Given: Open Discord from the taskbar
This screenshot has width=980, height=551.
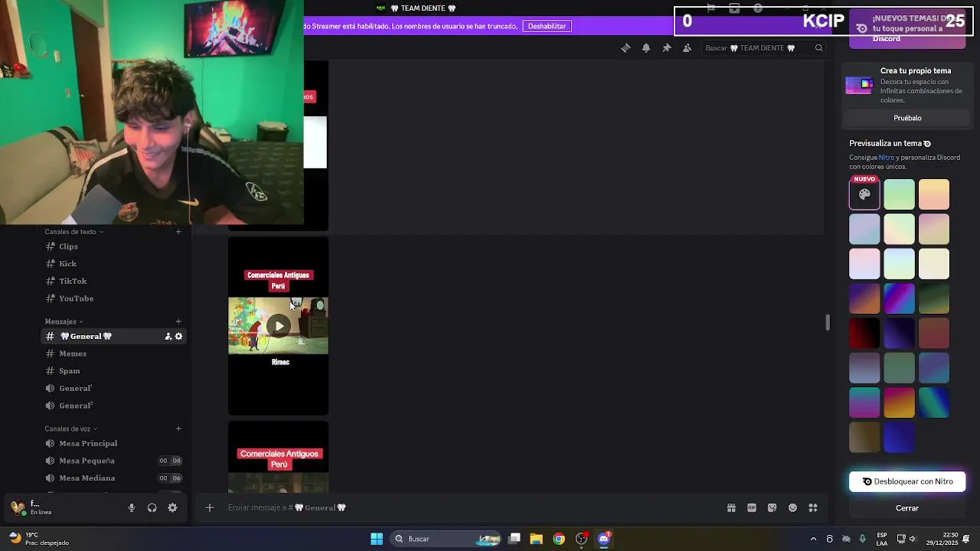Looking at the screenshot, I should pyautogui.click(x=604, y=539).
